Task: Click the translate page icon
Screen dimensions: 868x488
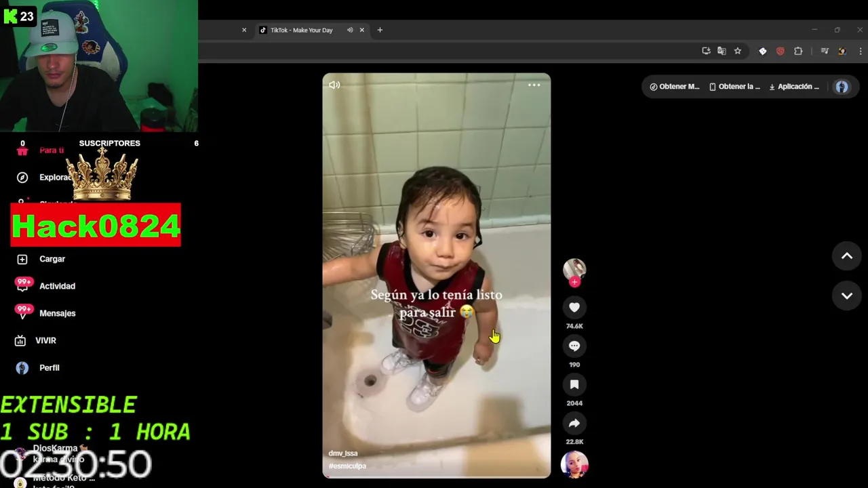Action: [722, 51]
